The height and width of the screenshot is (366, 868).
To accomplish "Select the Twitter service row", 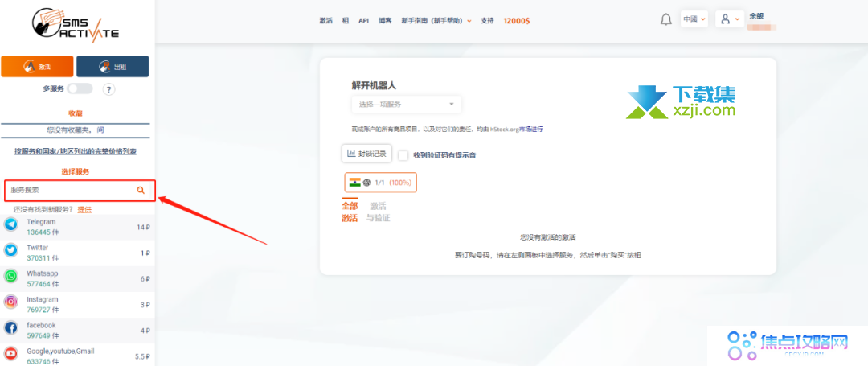I will [x=77, y=253].
